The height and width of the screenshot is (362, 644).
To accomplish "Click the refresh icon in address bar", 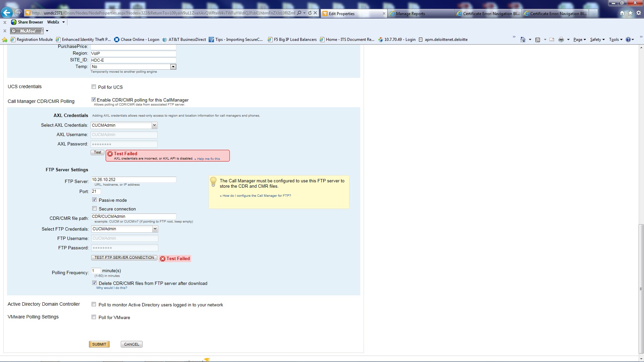I will tap(310, 13).
